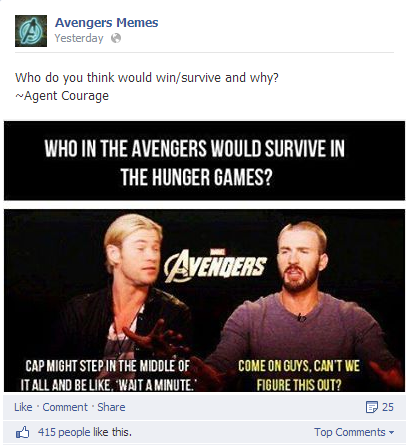Image resolution: width=407 pixels, height=445 pixels.
Task: Click the white 'Cap might step in' caption
Action: pyautogui.click(x=108, y=375)
